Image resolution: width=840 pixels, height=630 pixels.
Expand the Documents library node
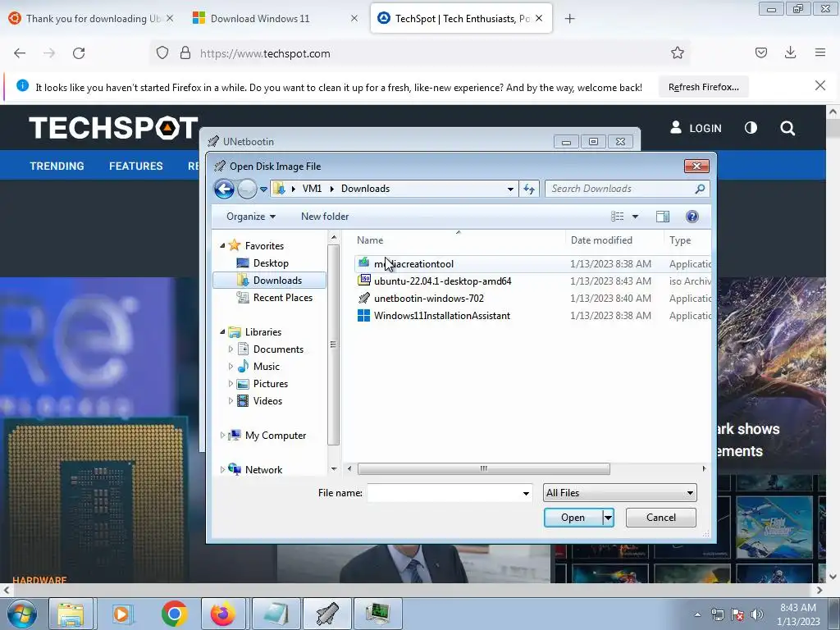231,349
